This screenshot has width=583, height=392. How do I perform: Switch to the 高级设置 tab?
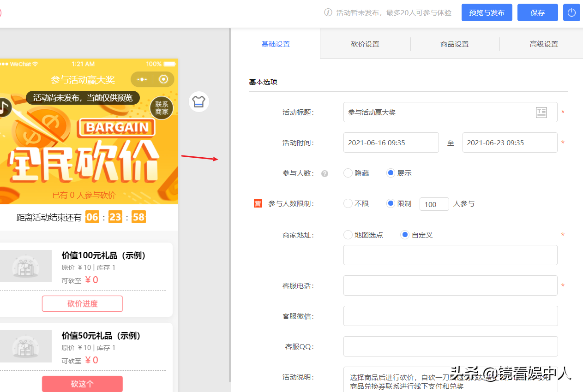point(545,43)
